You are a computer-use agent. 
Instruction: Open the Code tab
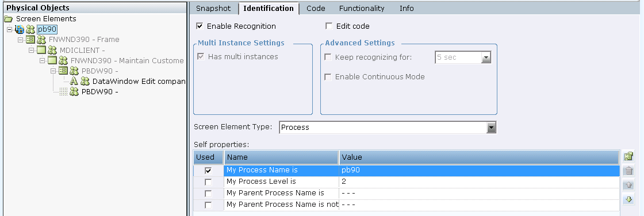(316, 8)
